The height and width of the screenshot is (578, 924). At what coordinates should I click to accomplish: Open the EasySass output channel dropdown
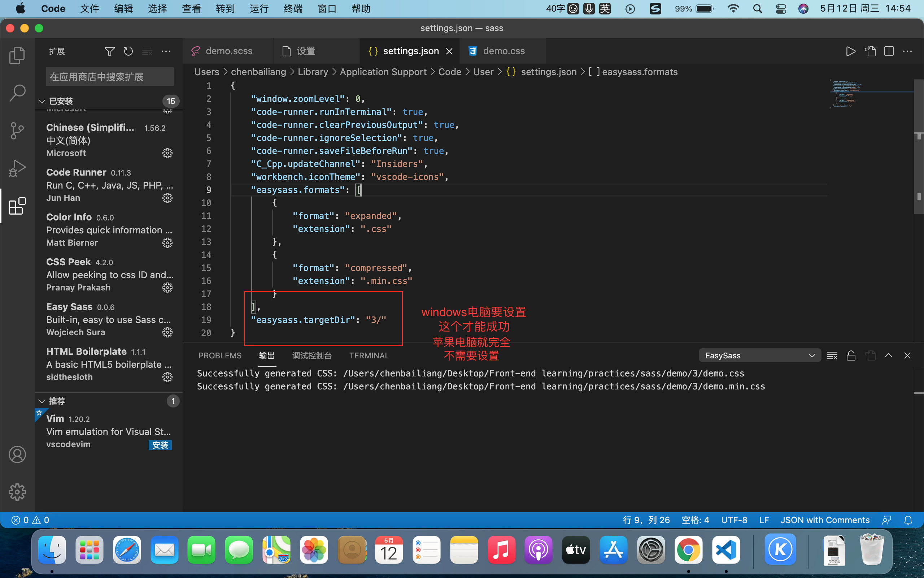(x=759, y=355)
